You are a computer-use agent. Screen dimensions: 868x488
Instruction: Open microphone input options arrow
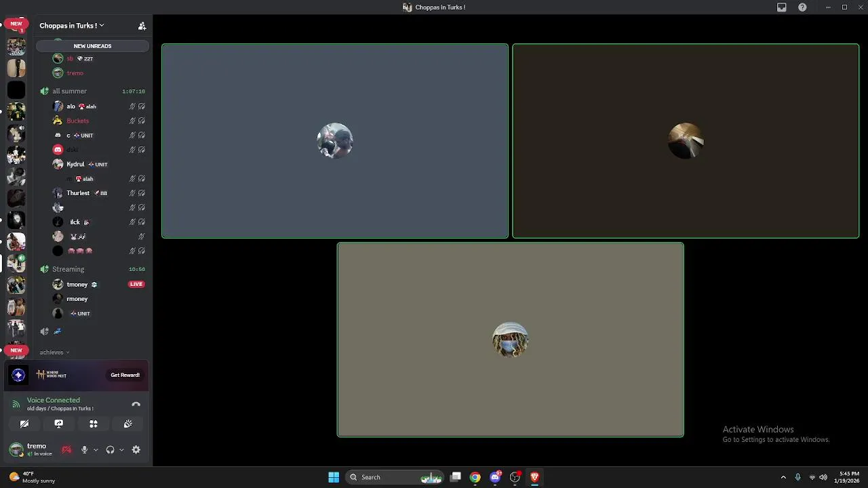[96, 449]
